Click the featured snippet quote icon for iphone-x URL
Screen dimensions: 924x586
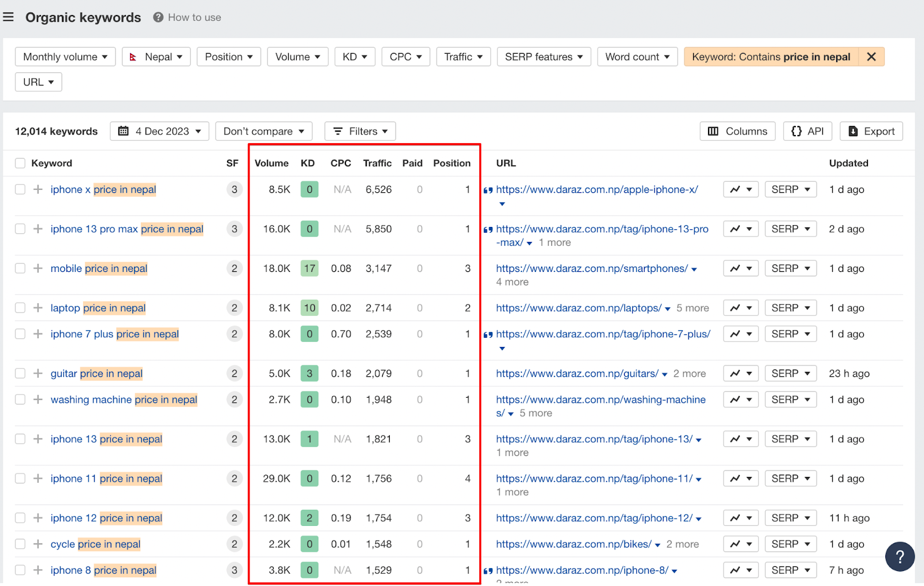coord(488,190)
